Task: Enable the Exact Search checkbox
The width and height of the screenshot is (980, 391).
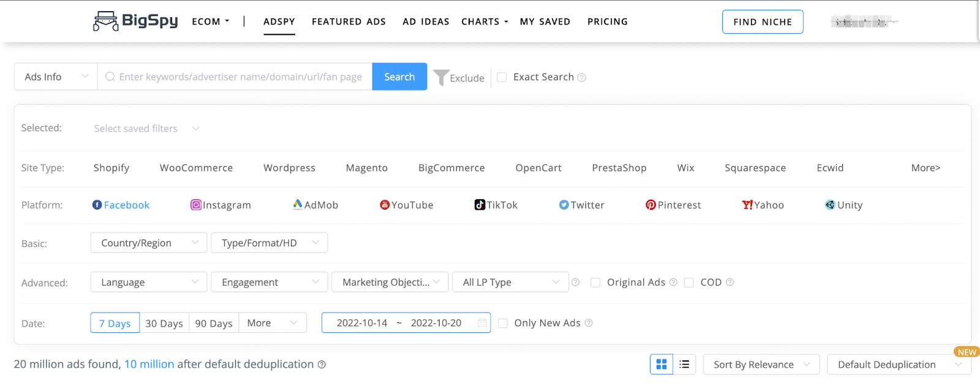Action: (502, 77)
